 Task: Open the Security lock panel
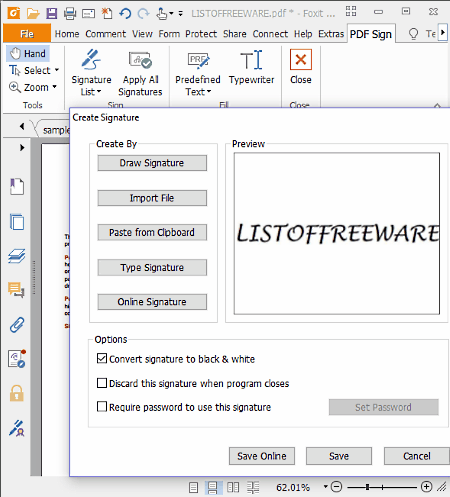(17, 393)
